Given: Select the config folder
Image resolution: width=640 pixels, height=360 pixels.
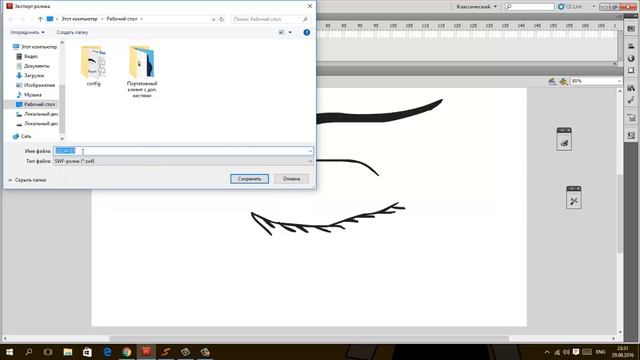Looking at the screenshot, I should pyautogui.click(x=93, y=66).
